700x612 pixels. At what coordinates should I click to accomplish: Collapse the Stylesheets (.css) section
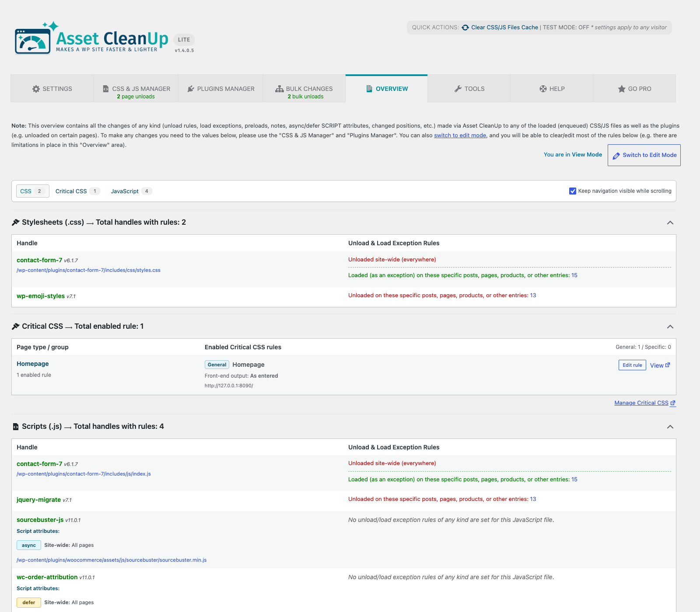(x=670, y=223)
